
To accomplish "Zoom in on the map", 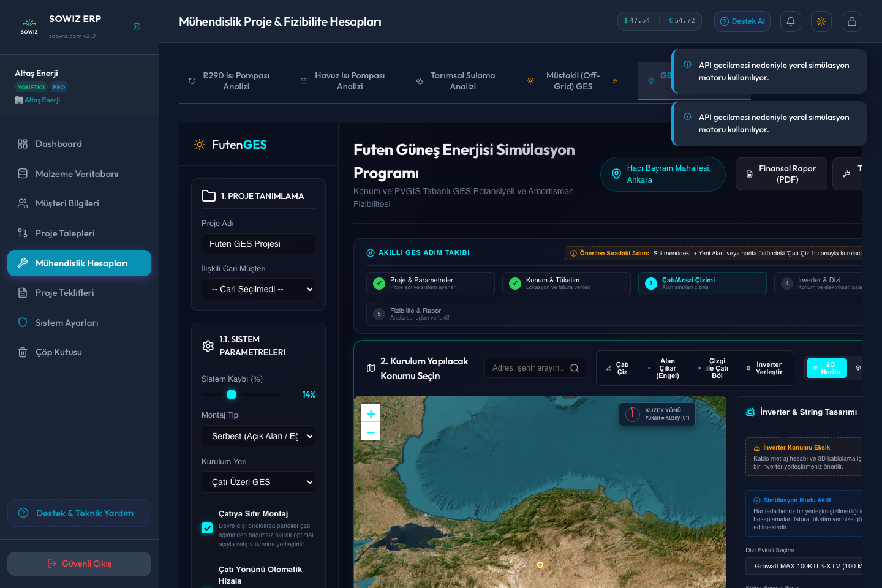I will [x=371, y=413].
